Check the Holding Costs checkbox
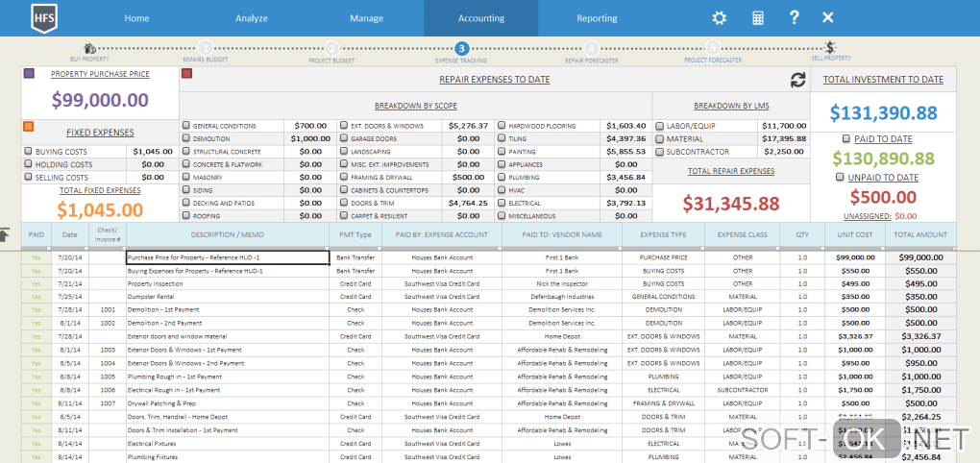Screen dimensions: 980x463 tap(28, 164)
